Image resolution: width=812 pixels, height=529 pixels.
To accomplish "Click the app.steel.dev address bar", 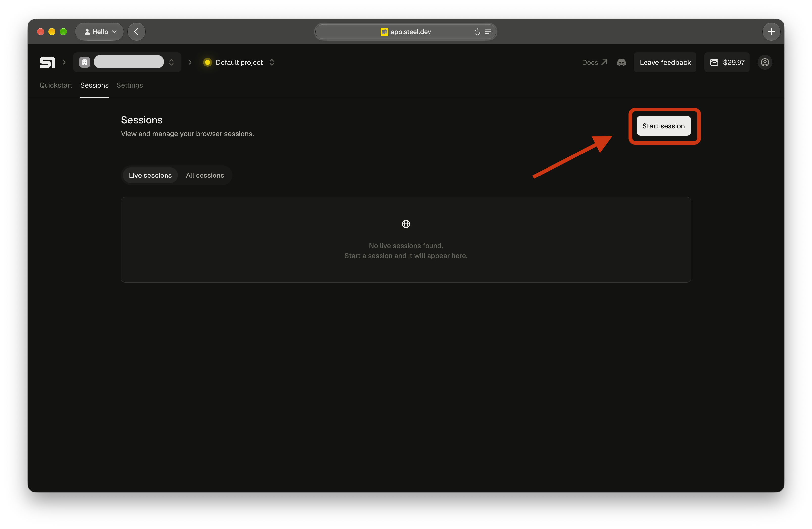I will (x=406, y=32).
